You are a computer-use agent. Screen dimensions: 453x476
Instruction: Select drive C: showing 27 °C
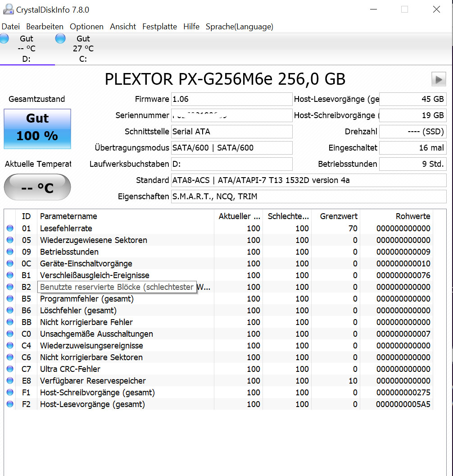tap(83, 48)
